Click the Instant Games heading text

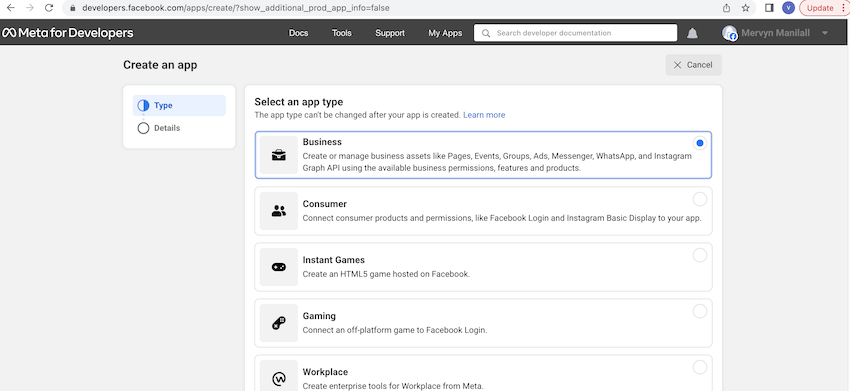333,260
